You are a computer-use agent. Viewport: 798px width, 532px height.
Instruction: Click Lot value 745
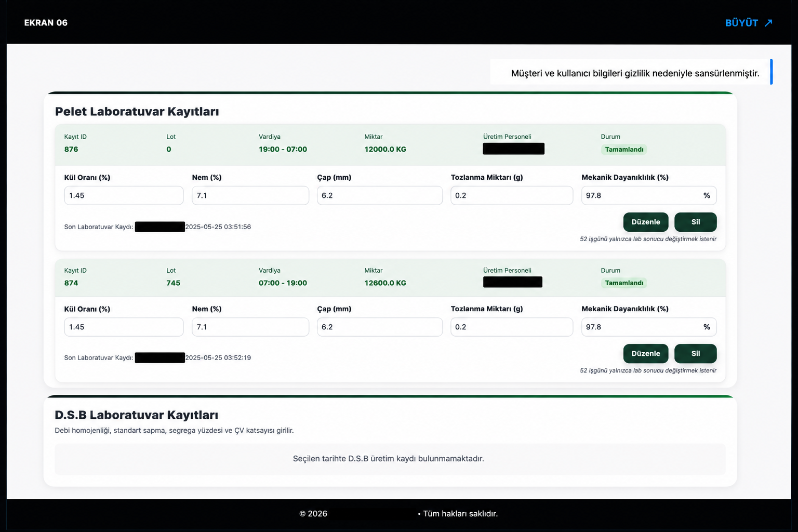point(174,283)
